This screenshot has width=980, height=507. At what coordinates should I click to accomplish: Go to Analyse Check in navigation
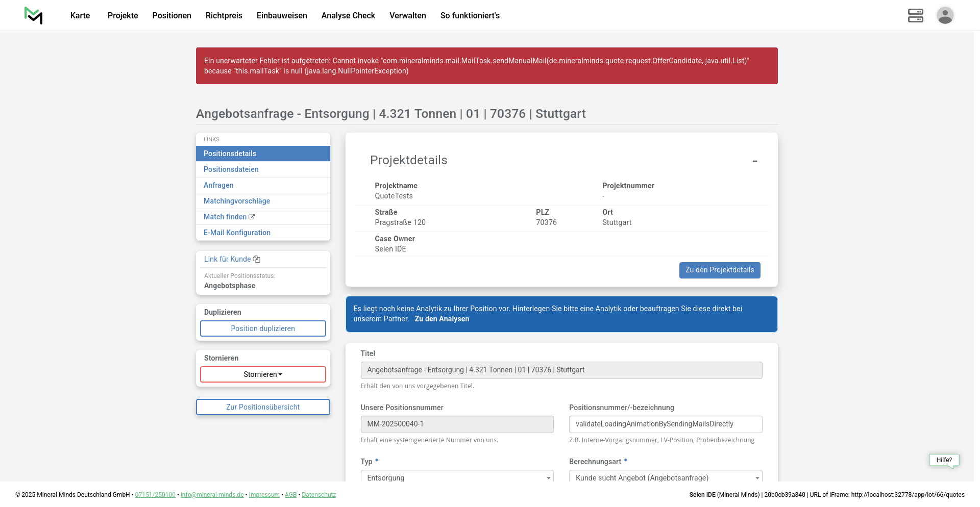348,15
